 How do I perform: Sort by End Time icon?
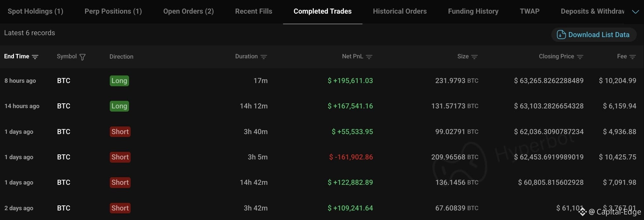tap(35, 57)
